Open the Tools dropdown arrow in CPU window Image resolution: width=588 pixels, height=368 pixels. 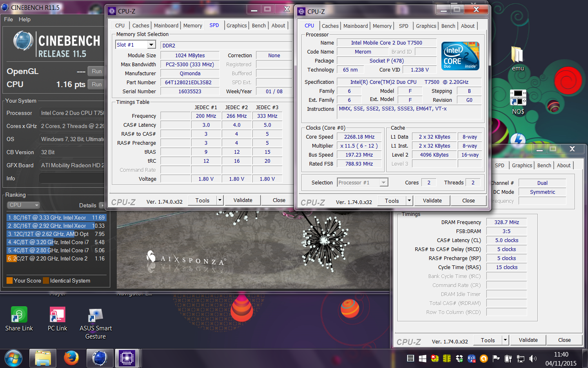pos(409,200)
